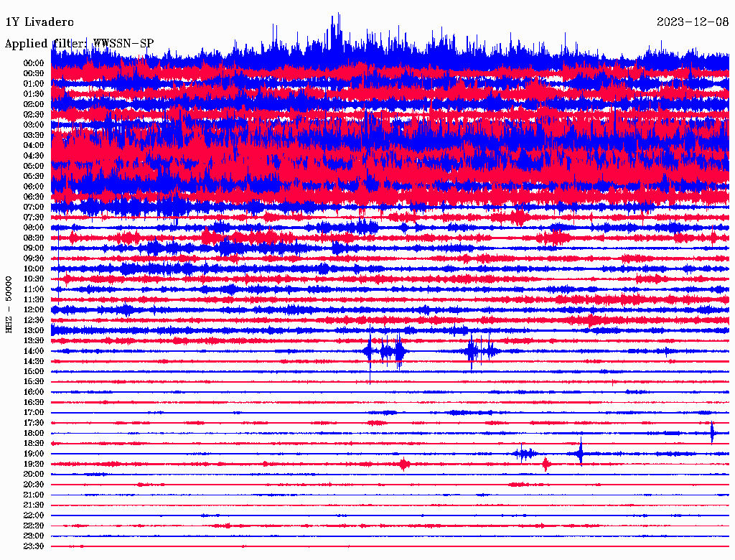Select the 17:00 time label
735x560 pixels.
pyautogui.click(x=33, y=413)
